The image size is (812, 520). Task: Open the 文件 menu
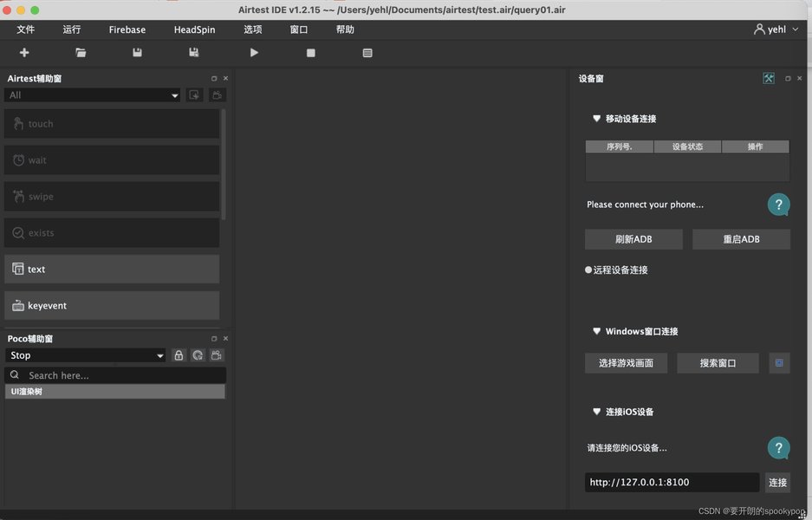tap(25, 29)
